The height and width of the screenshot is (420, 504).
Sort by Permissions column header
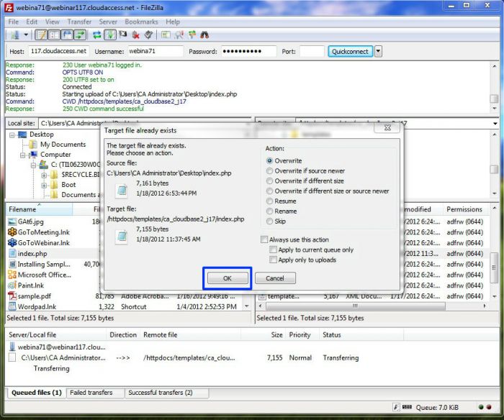click(x=464, y=209)
